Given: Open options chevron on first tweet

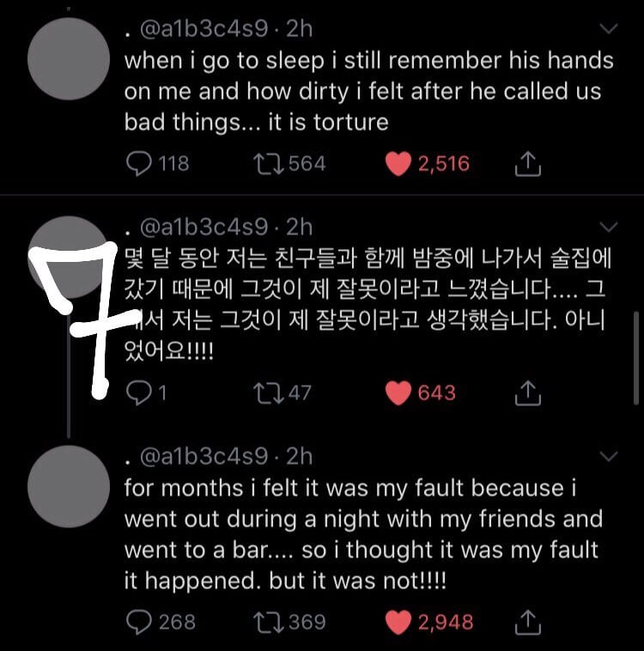Looking at the screenshot, I should (x=609, y=29).
